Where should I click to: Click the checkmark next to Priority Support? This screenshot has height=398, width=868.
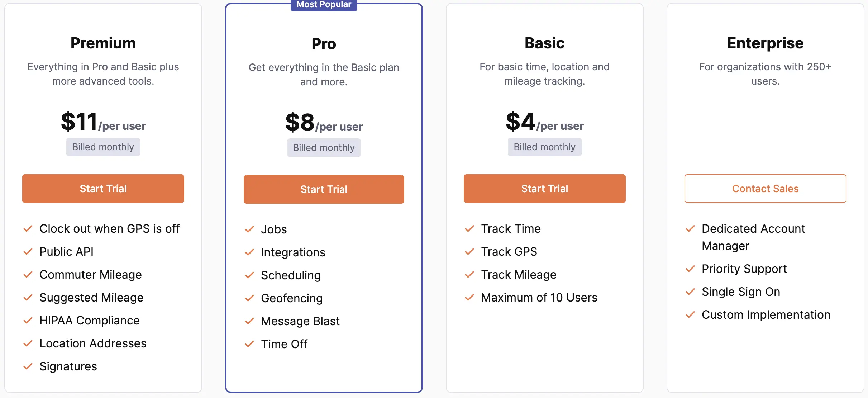(x=690, y=269)
